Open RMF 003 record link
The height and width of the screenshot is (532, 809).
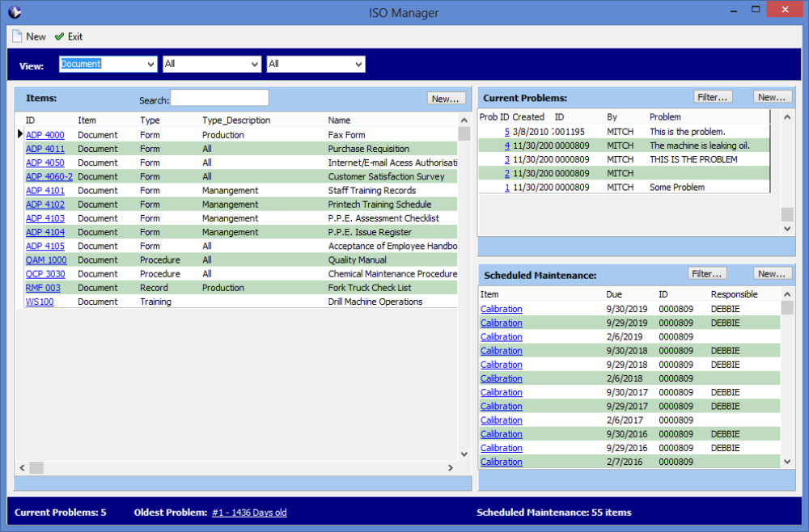(x=43, y=288)
